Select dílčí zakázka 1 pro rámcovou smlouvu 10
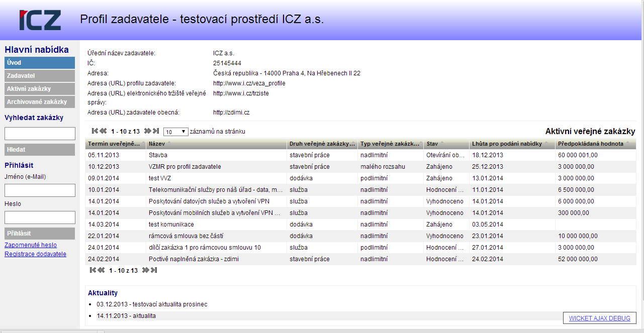Viewport: 644px width, 333px height. point(361,248)
